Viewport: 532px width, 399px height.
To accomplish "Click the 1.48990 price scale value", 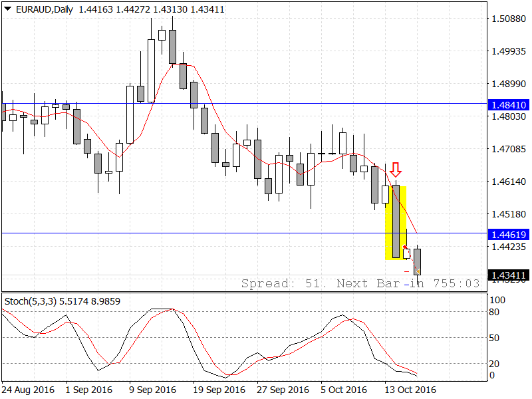I will (509, 84).
